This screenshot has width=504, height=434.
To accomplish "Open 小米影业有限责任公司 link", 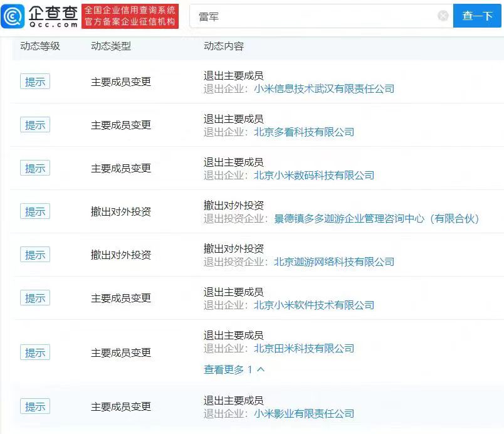I will 304,414.
